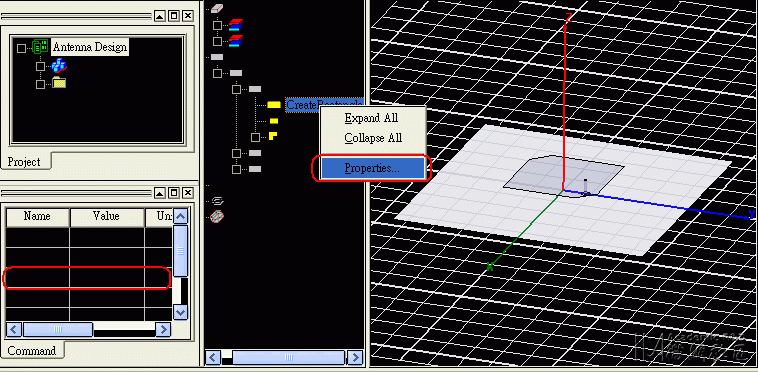
Task: Choose Properties... from the context menu
Action: click(371, 168)
